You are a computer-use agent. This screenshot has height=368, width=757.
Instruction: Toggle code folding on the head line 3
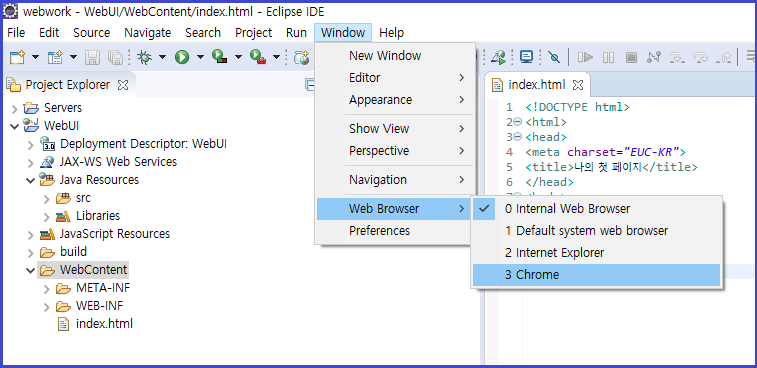point(517,137)
